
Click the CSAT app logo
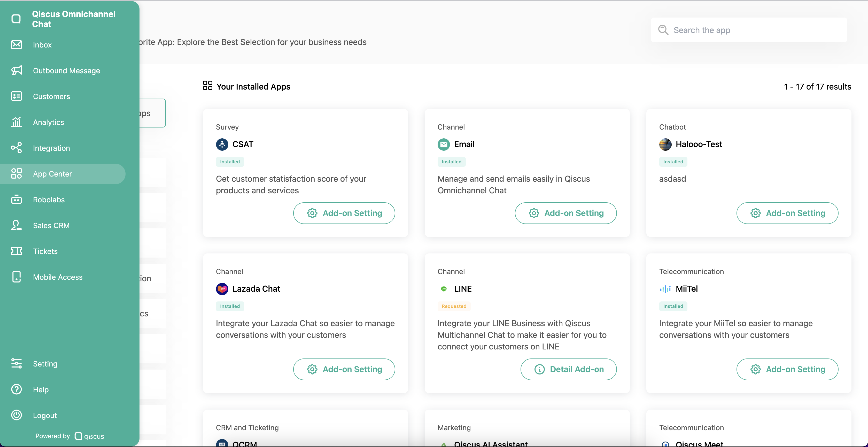tap(222, 145)
